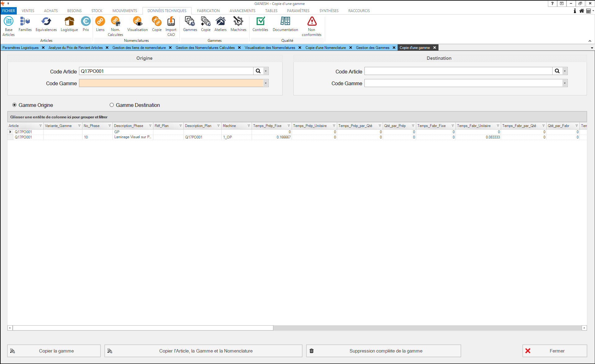Open the Equivalences tool
The width and height of the screenshot is (595, 364).
pyautogui.click(x=46, y=24)
